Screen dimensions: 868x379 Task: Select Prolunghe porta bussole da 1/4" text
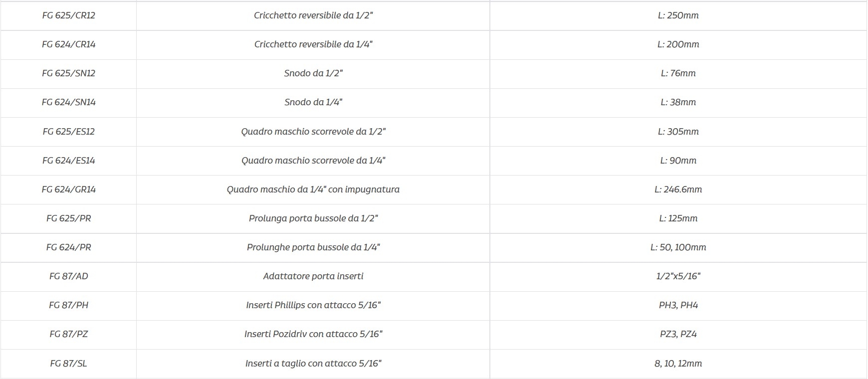(x=313, y=247)
